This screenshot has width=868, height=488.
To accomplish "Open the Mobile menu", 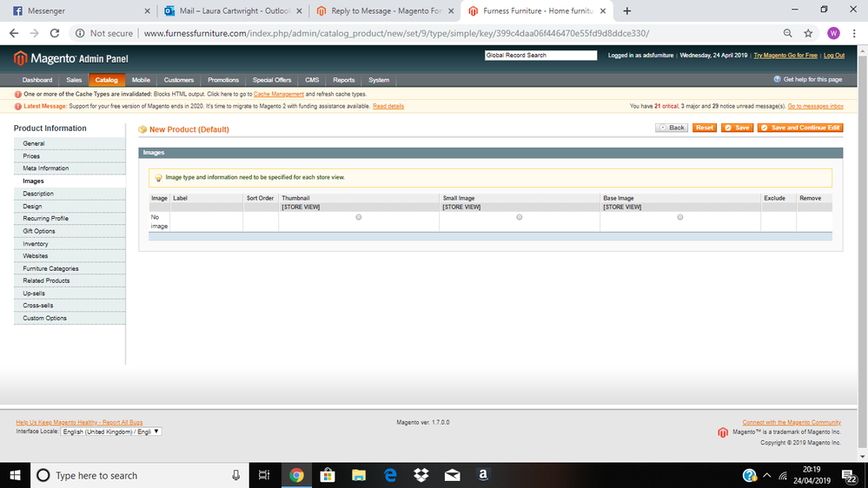I will click(x=141, y=80).
